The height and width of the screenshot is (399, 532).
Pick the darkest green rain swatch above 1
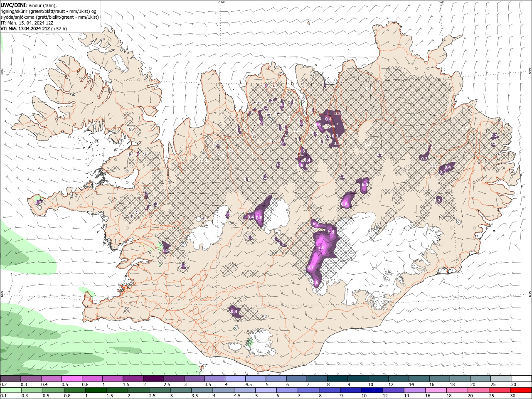click(96, 390)
